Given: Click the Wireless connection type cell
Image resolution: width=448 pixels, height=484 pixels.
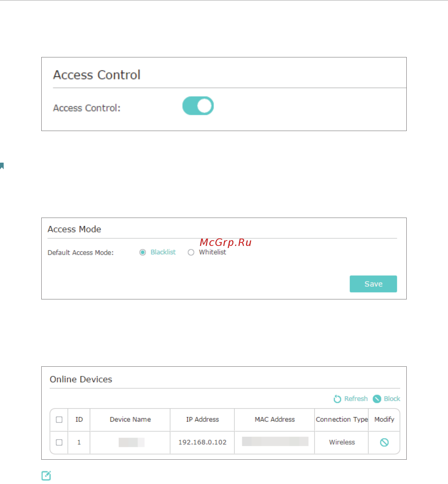Looking at the screenshot, I should click(x=342, y=442).
